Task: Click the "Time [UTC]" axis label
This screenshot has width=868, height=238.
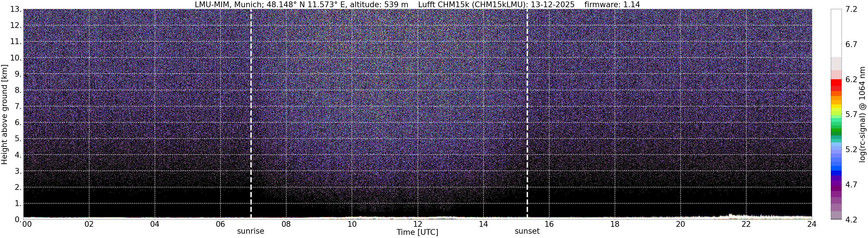Action: (417, 232)
